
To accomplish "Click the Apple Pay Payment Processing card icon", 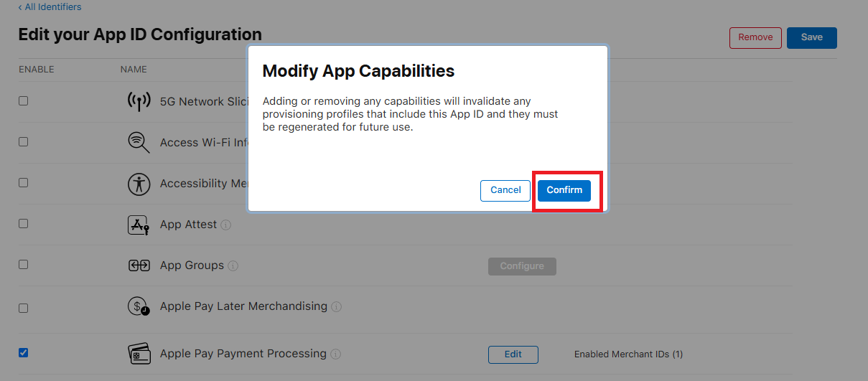I will [139, 354].
